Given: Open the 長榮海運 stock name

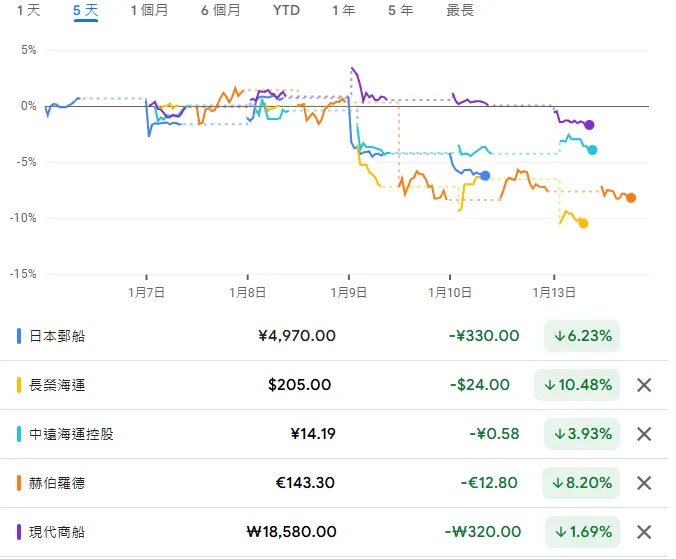Looking at the screenshot, I should [57, 385].
